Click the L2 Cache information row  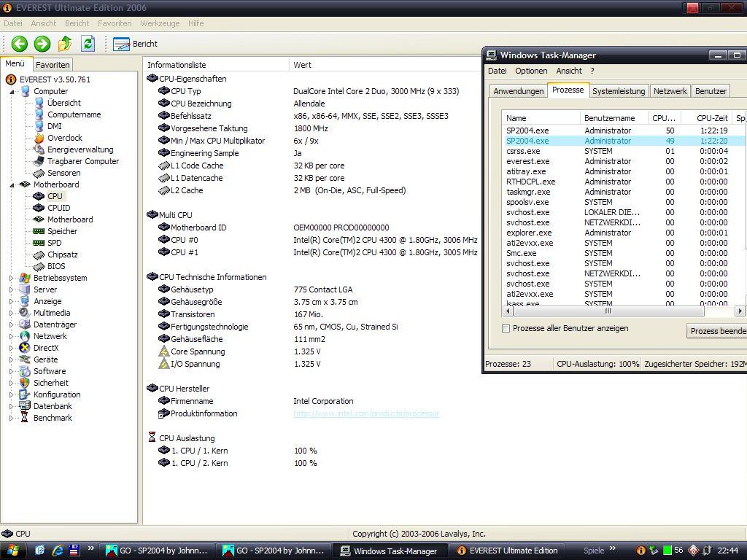pyautogui.click(x=312, y=190)
